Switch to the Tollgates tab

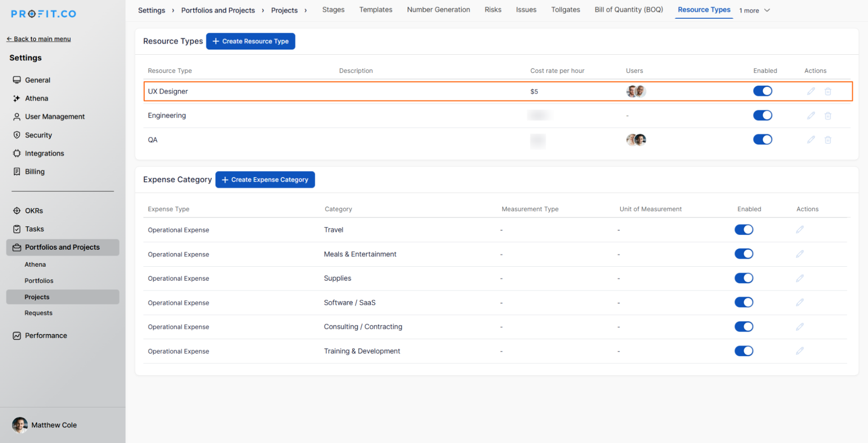click(565, 10)
